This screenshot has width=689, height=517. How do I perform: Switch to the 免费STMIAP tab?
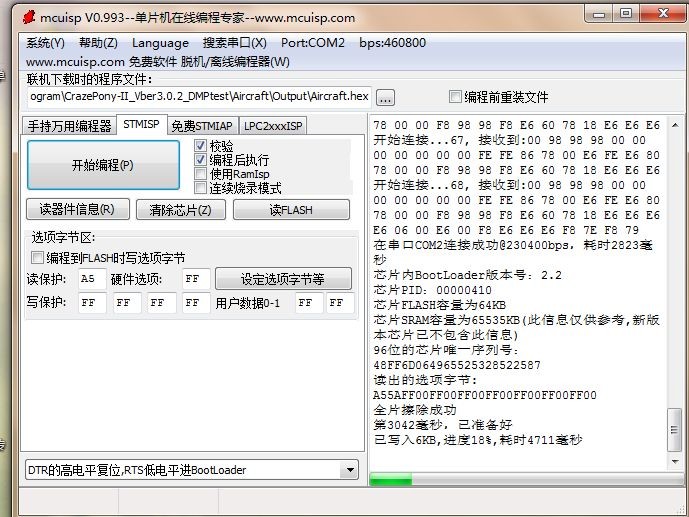pos(202,126)
